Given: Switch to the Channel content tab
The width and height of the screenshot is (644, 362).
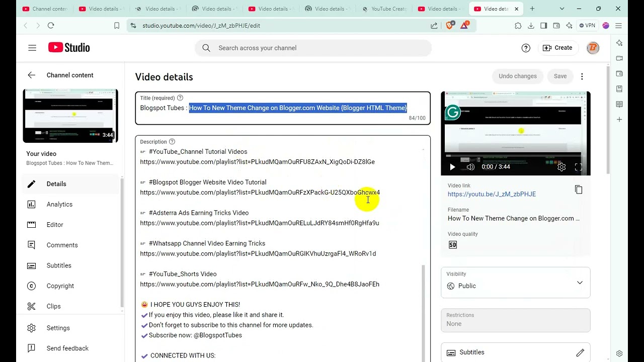Looking at the screenshot, I should (45, 9).
